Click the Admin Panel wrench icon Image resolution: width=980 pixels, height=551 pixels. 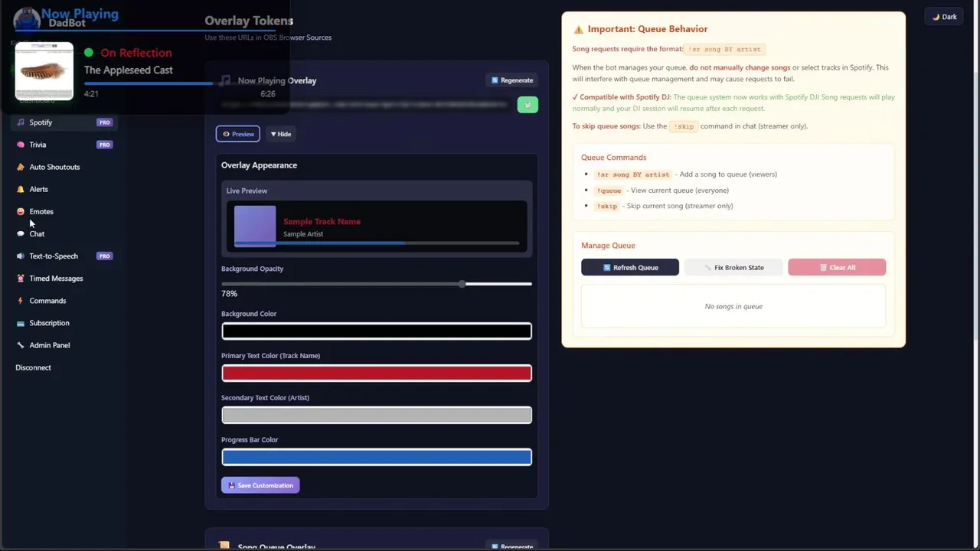pos(21,345)
